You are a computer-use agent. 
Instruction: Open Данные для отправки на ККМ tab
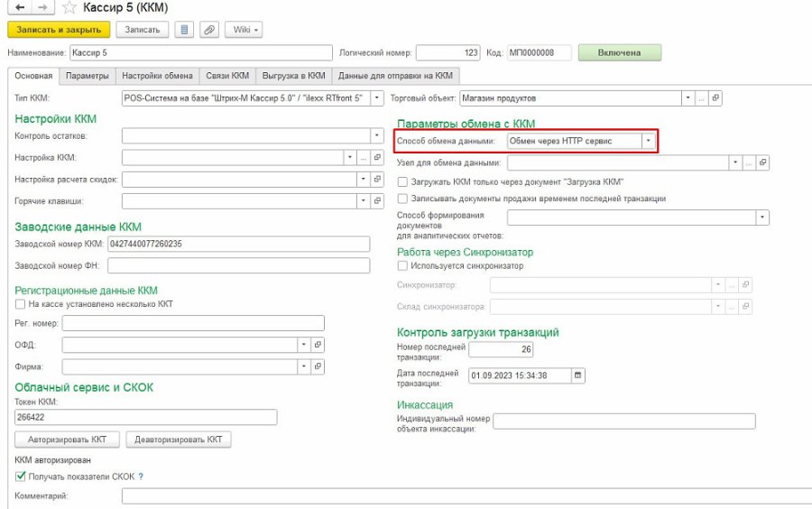pos(396,76)
